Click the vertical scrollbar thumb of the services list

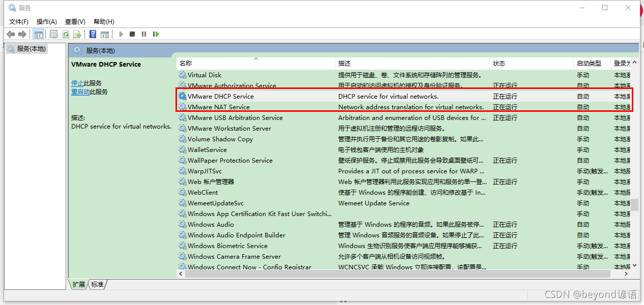(x=634, y=204)
